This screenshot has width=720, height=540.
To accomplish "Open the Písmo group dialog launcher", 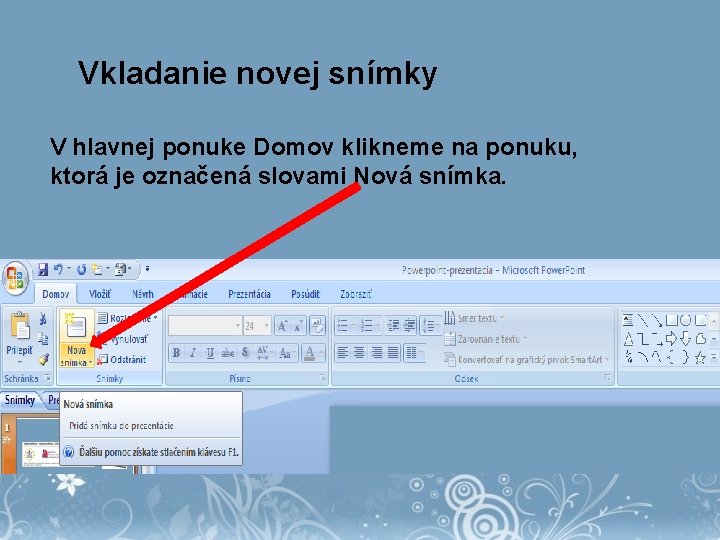I will pyautogui.click(x=323, y=378).
